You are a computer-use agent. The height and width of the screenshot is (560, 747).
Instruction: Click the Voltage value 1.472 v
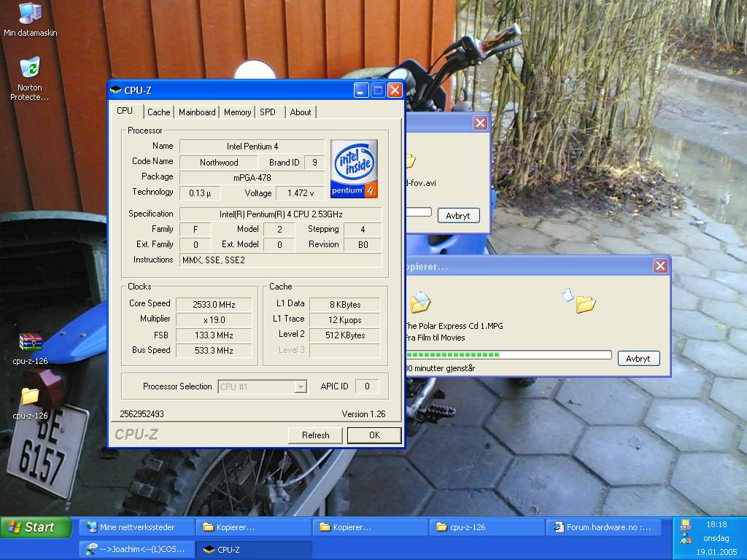coord(301,192)
